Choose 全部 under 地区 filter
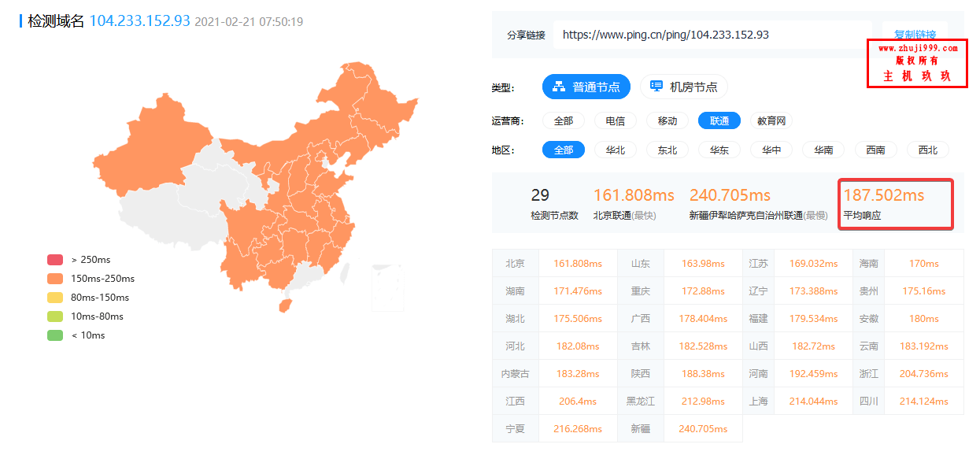Screen dimensions: 980x459 click(x=564, y=150)
